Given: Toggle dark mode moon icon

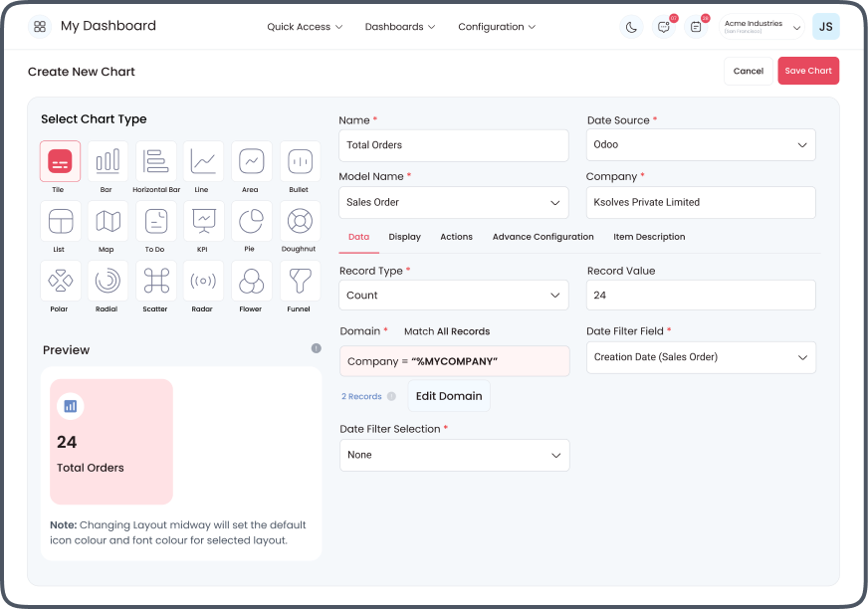Looking at the screenshot, I should pos(631,27).
